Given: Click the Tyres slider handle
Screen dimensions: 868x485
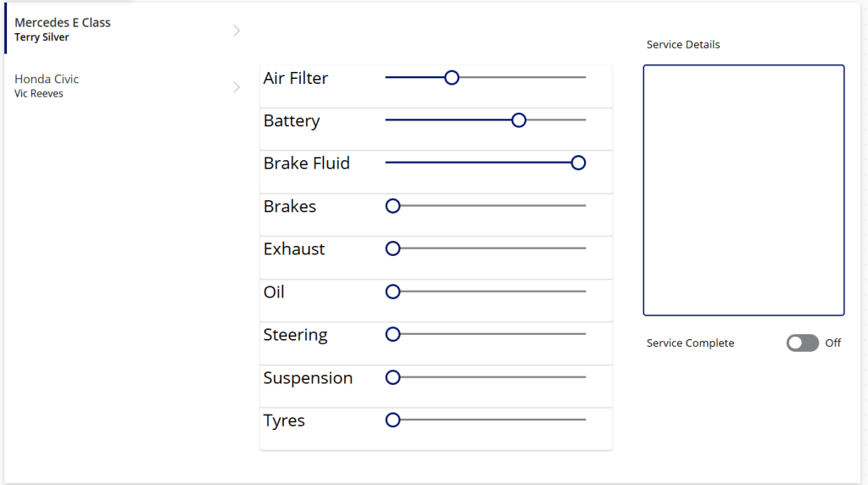Looking at the screenshot, I should point(392,420).
